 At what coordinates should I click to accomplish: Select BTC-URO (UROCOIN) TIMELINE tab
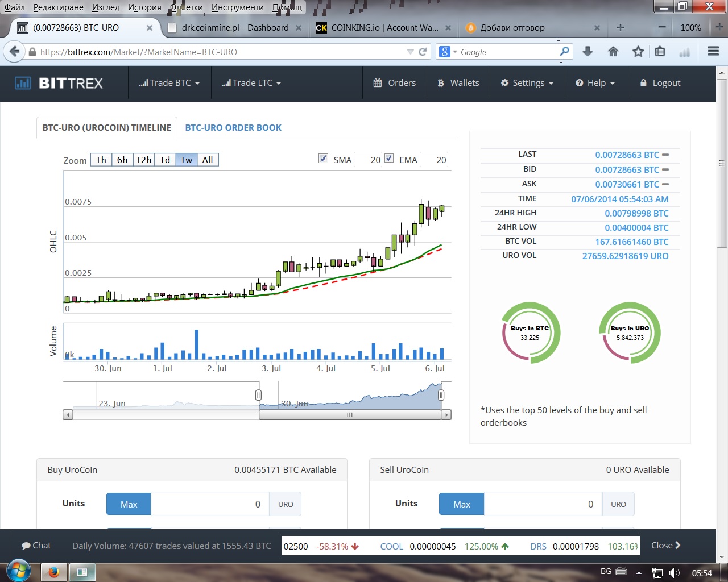point(107,128)
